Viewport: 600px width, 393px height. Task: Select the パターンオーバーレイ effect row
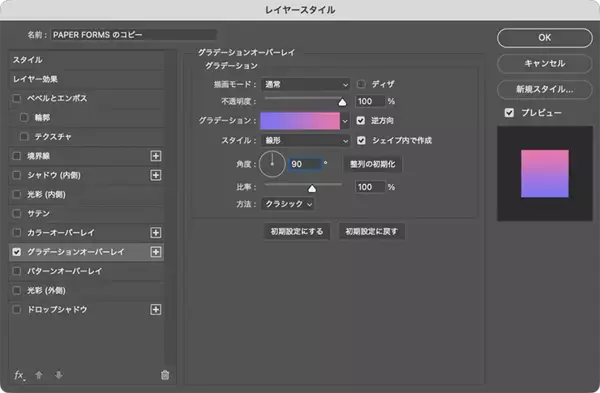click(x=86, y=271)
